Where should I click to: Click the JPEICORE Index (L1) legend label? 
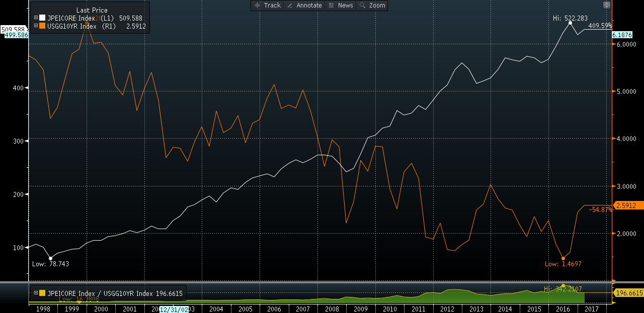[81, 18]
